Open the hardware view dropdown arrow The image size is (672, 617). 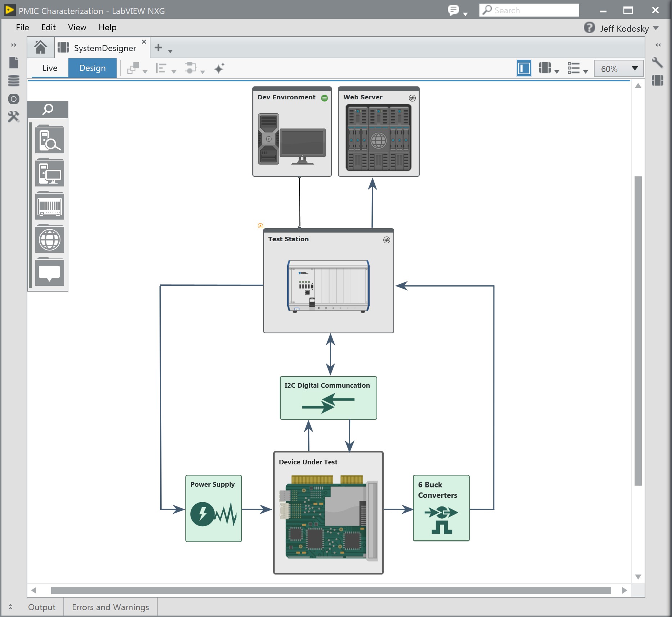[557, 72]
